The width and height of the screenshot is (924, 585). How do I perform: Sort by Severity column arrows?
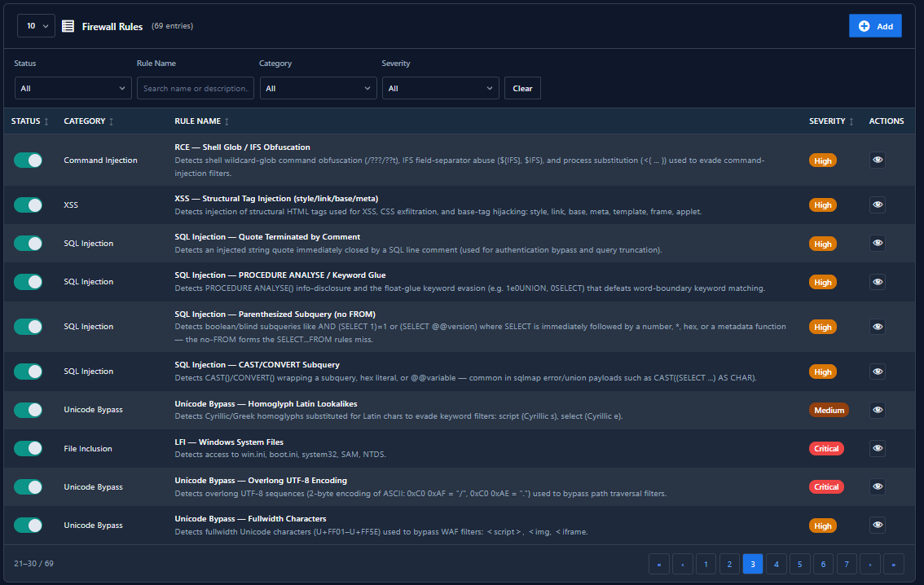click(x=851, y=121)
